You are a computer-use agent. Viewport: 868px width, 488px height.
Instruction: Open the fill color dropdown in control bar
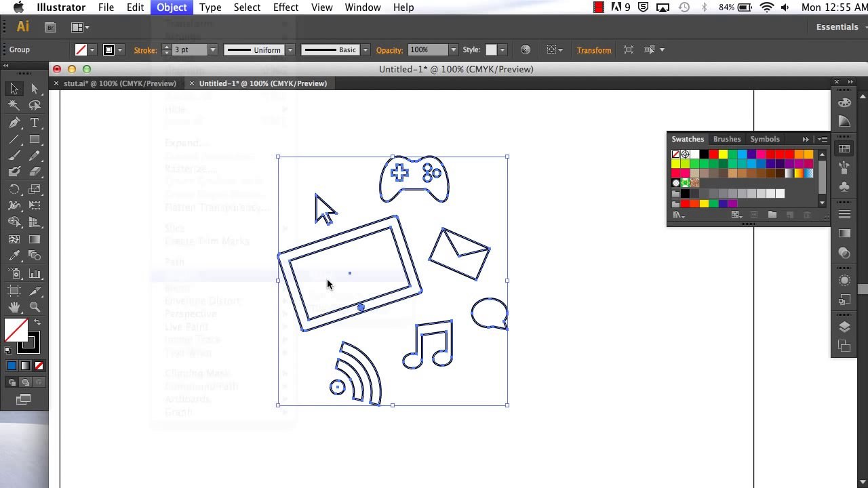point(92,49)
